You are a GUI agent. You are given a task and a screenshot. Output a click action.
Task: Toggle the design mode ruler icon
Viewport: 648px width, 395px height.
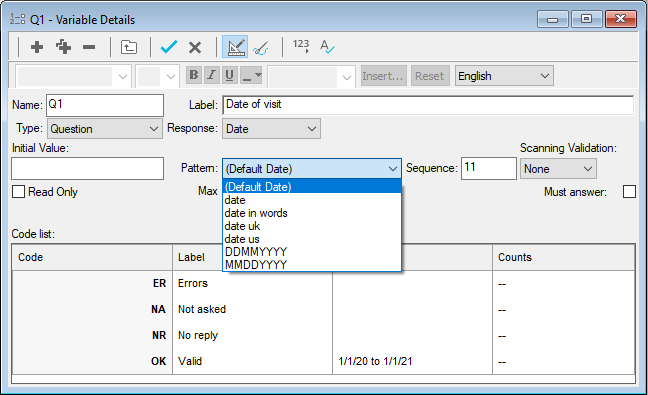click(x=235, y=46)
